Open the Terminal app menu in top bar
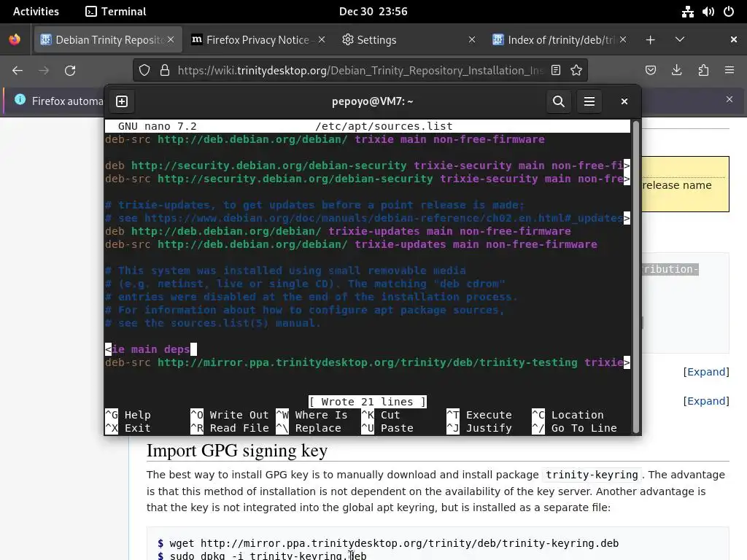Viewport: 747px width, 560px height. tap(116, 12)
